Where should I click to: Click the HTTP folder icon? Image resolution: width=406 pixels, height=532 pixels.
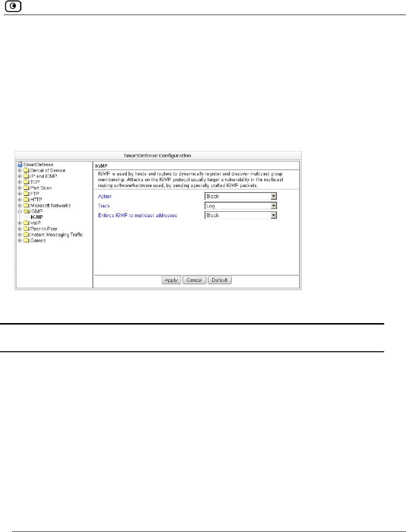26,200
